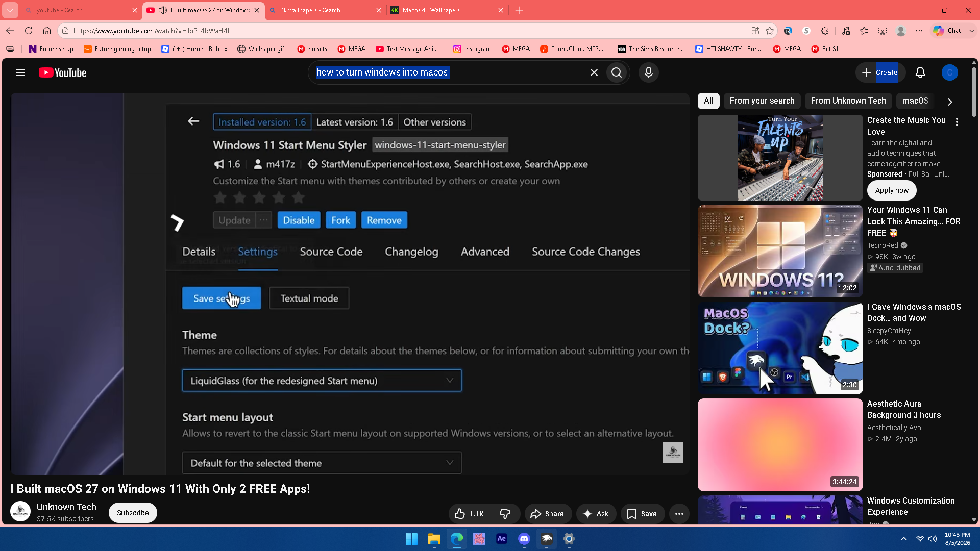Open YouTube notifications bell
The height and width of the screenshot is (551, 980).
coord(920,72)
